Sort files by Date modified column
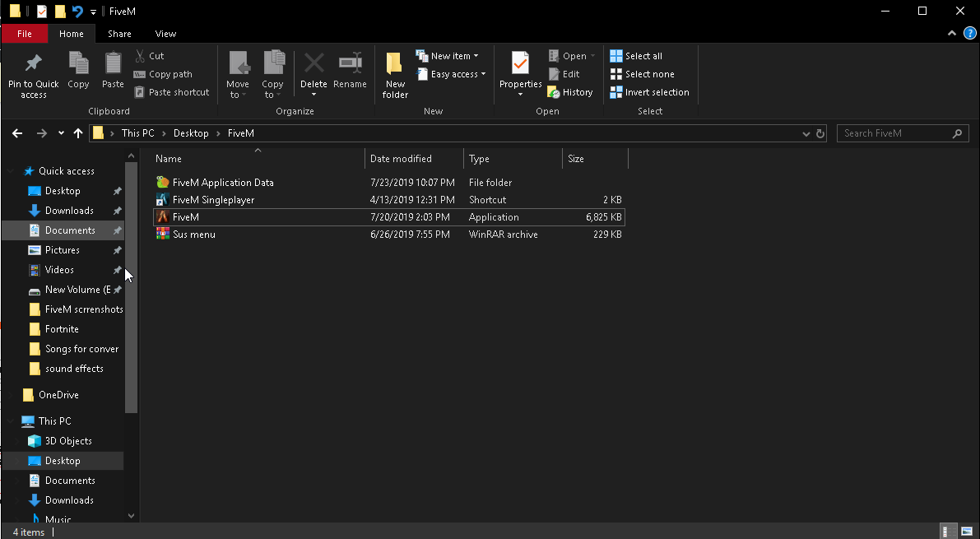 tap(401, 159)
